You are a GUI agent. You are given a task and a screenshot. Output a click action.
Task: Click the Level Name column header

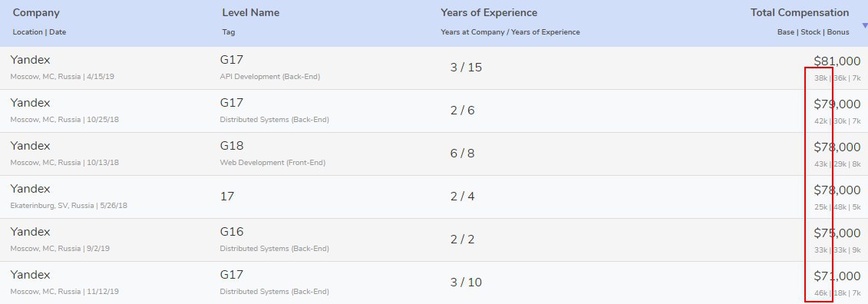251,13
